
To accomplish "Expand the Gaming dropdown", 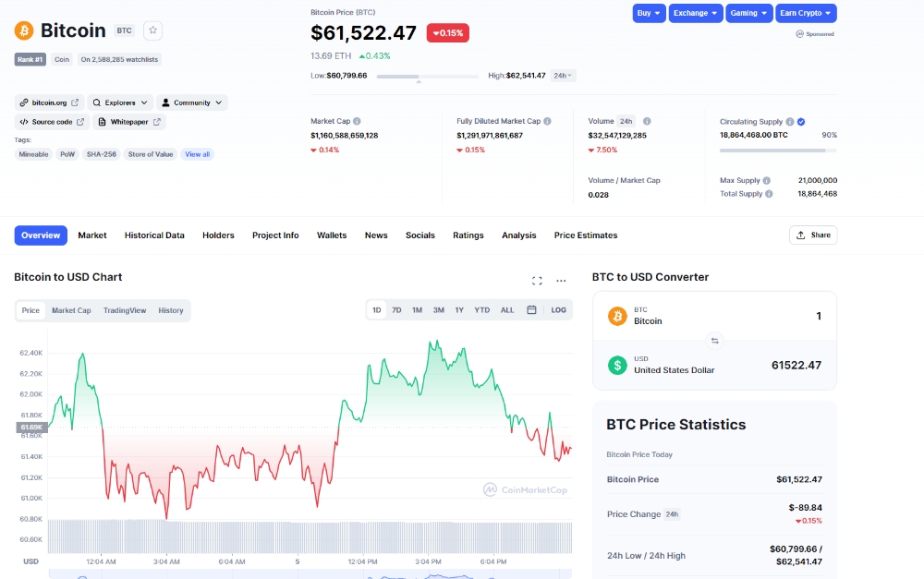I will click(x=749, y=13).
